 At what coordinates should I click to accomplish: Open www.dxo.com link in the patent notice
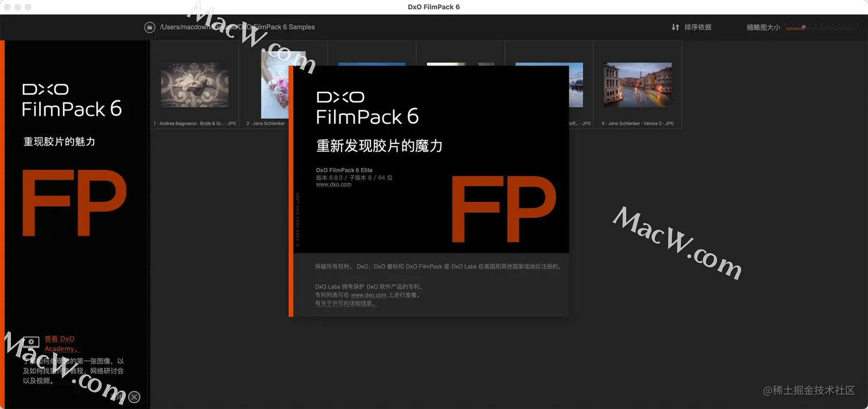(x=369, y=295)
